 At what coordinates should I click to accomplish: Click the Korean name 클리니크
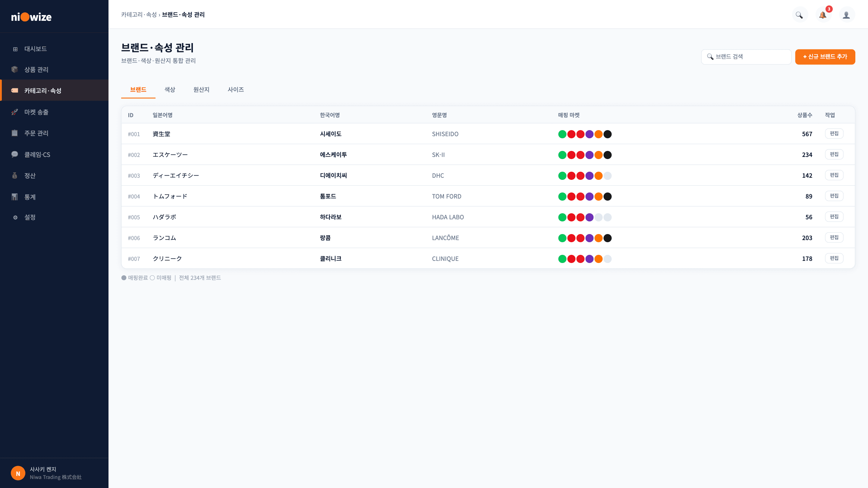[331, 259]
